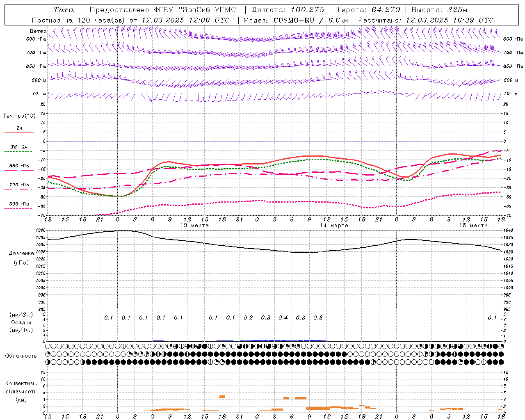Click the "15 марта" date label
This screenshot has width=525, height=420.
pyautogui.click(x=473, y=225)
